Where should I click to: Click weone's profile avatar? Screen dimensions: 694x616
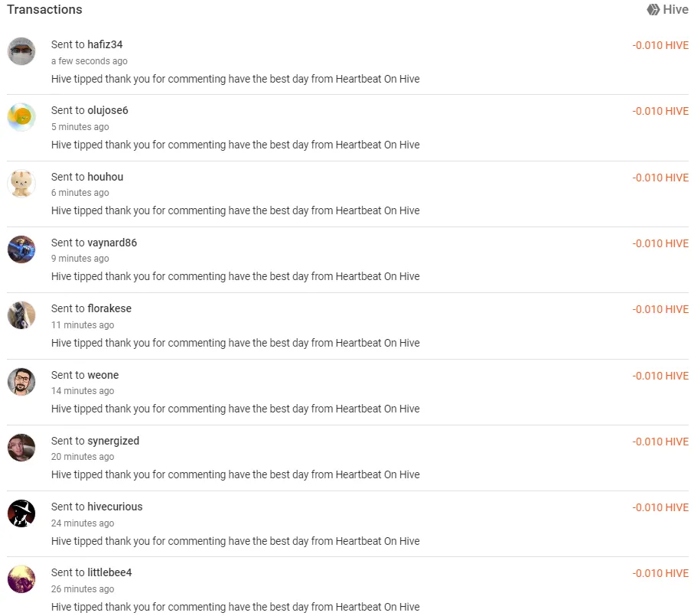coord(21,382)
